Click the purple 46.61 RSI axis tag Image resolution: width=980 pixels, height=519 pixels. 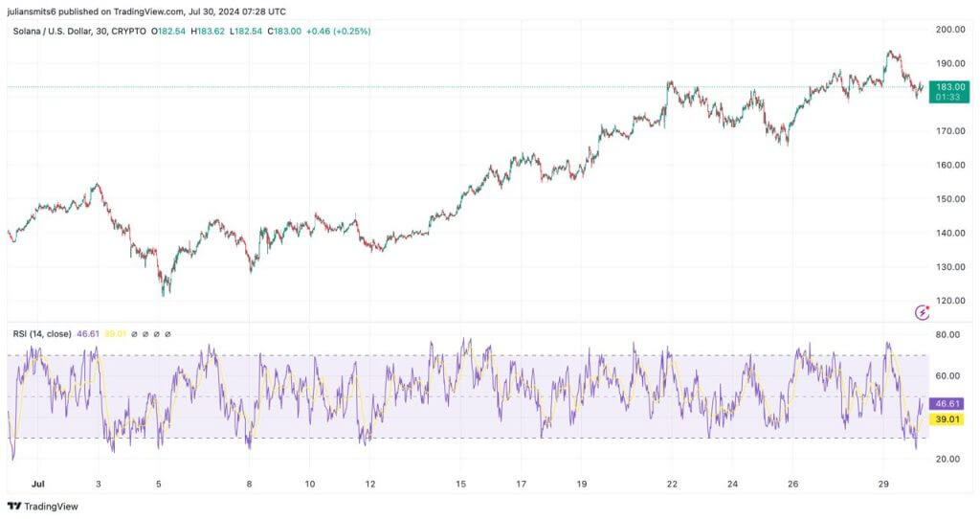coord(947,404)
